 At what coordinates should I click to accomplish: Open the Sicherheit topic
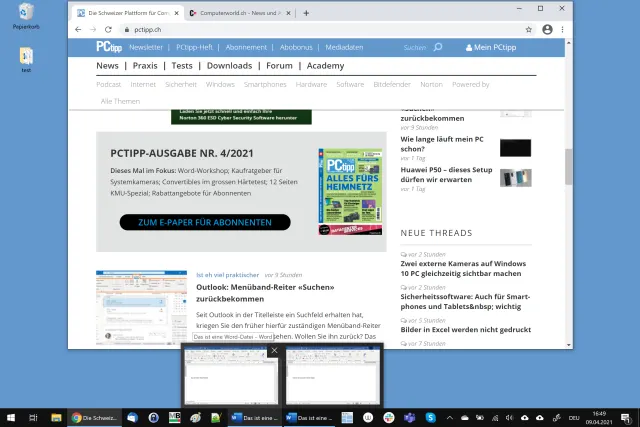tap(181, 85)
